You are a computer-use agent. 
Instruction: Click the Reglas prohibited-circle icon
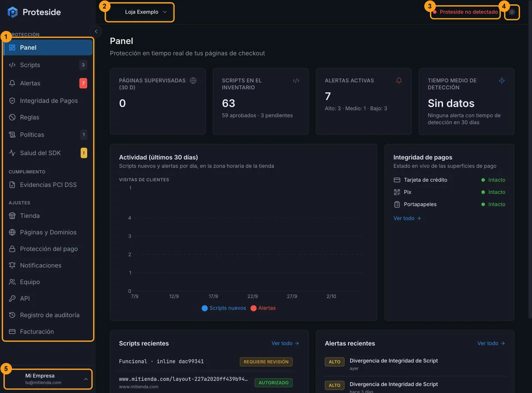(x=12, y=117)
